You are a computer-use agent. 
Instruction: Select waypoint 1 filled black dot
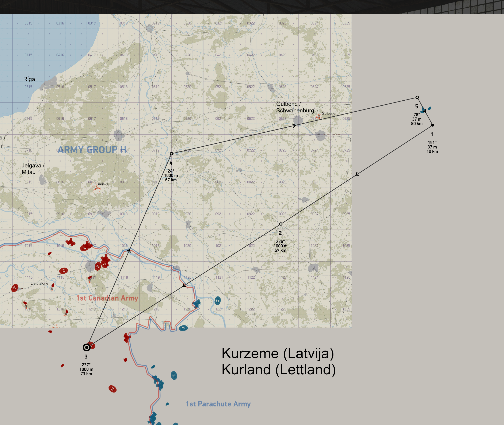433,125
